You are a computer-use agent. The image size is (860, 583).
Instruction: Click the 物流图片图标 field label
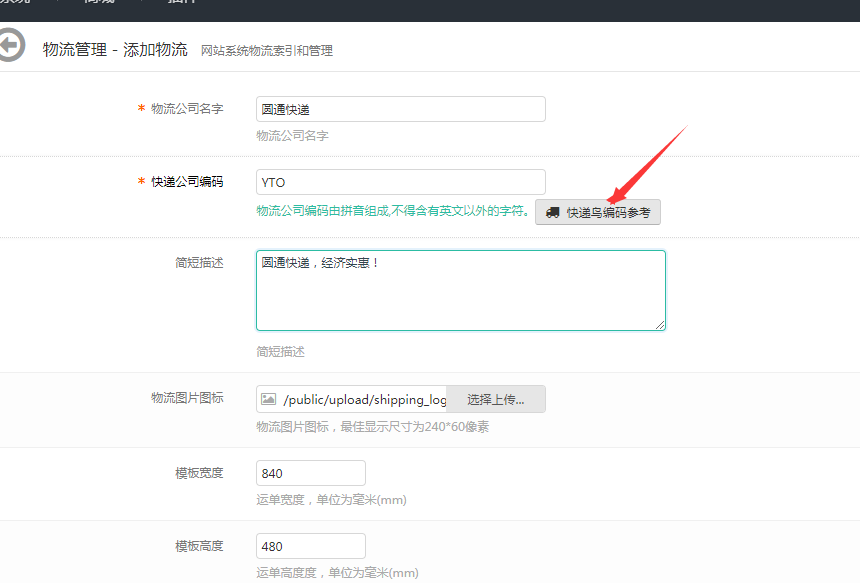(x=186, y=398)
